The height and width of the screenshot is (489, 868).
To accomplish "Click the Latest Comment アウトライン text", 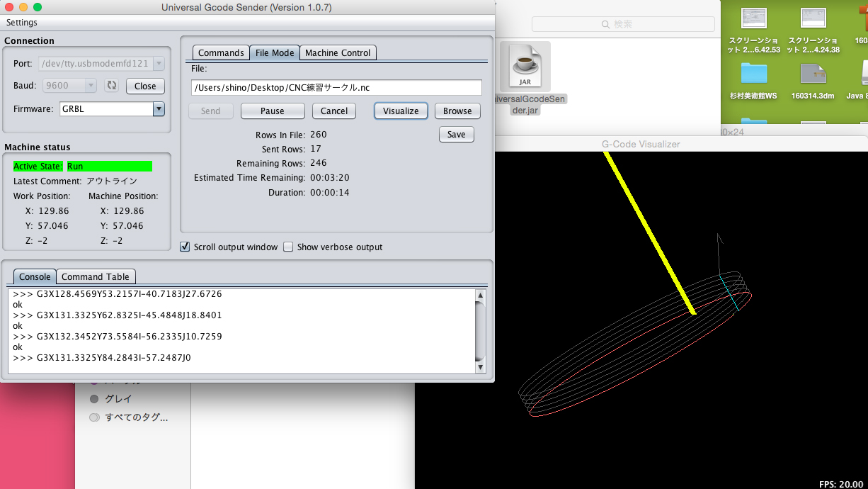I will (112, 181).
